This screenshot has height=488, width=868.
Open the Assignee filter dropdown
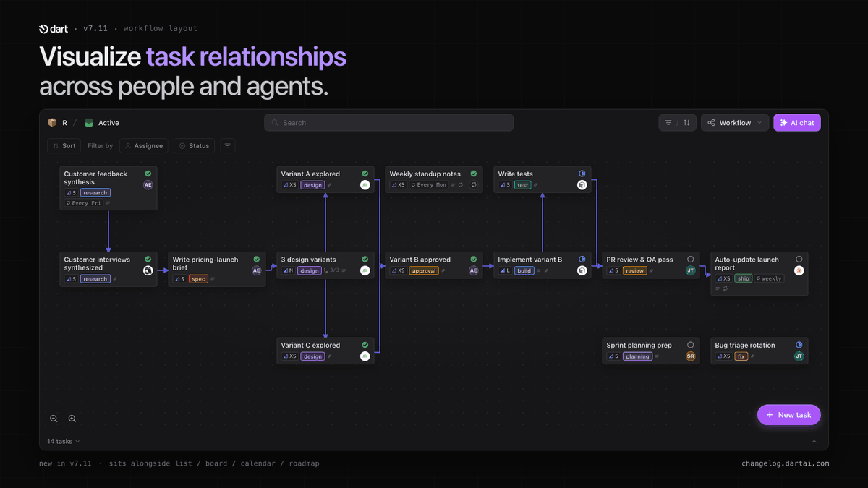[144, 146]
